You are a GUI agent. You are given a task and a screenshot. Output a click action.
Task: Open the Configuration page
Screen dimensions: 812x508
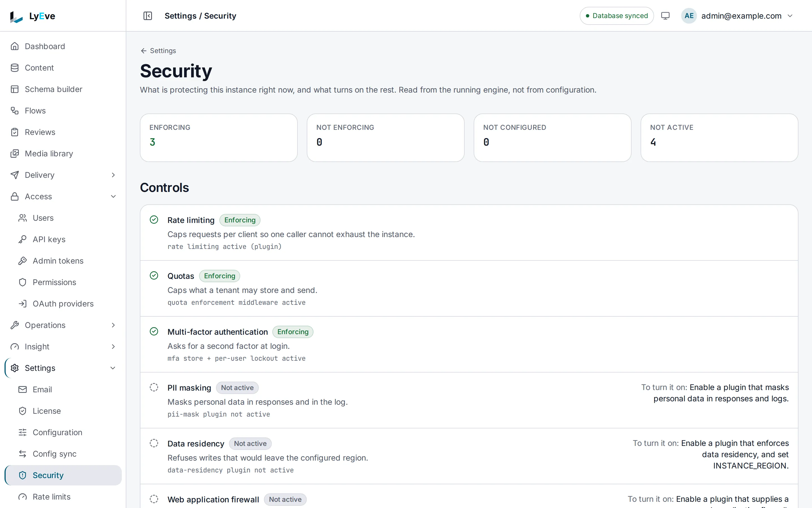click(63, 432)
